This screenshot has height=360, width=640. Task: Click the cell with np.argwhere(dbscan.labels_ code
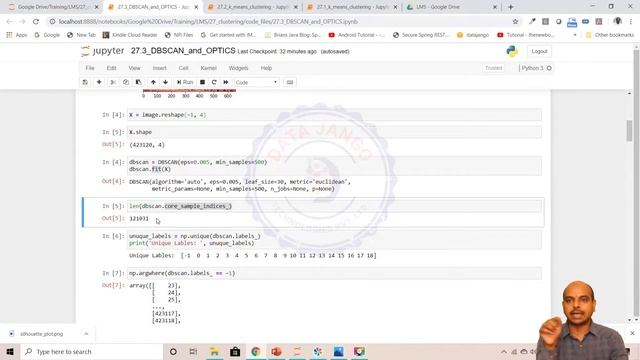pyautogui.click(x=334, y=273)
